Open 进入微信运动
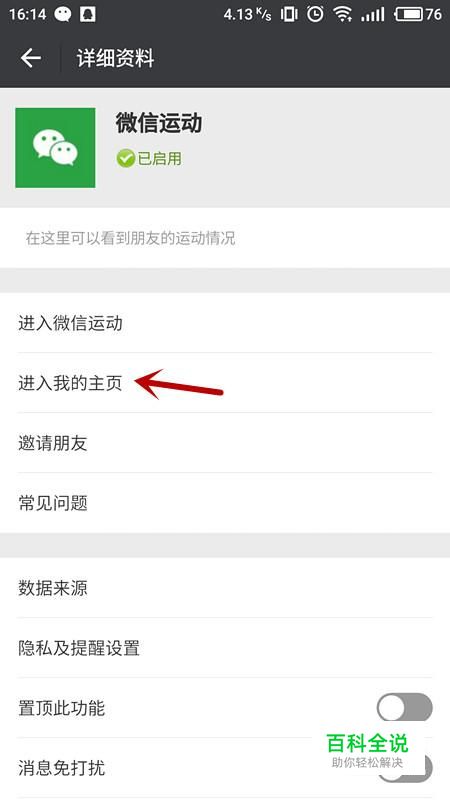 pos(225,323)
